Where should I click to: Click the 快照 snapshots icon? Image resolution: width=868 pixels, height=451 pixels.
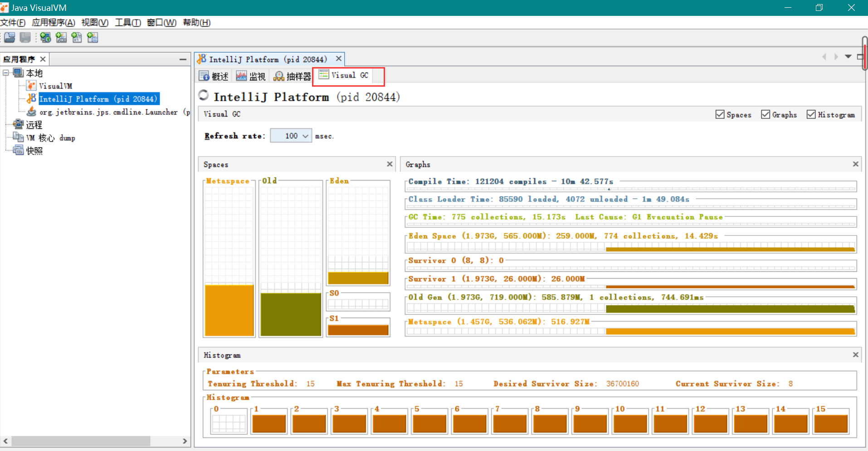point(19,150)
